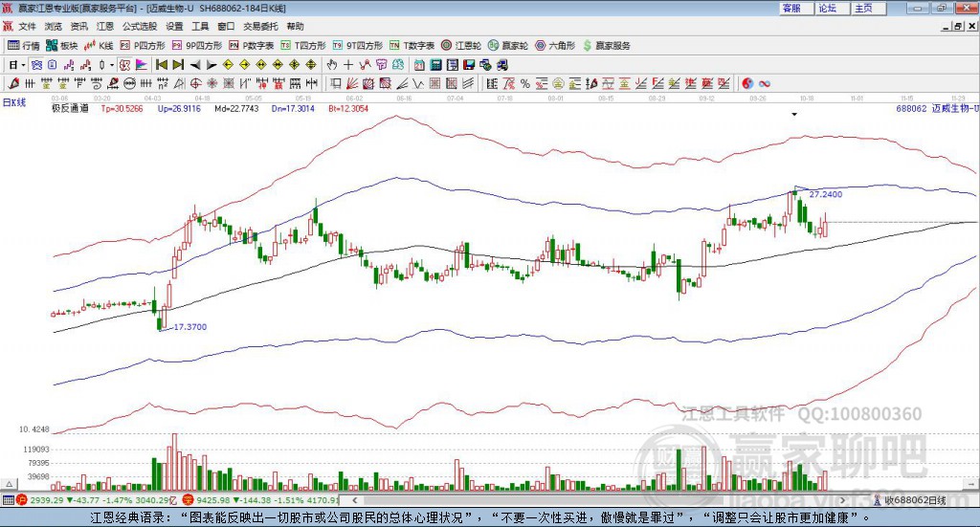
Task: Click the 极反通道 indicator name
Action: click(x=70, y=109)
